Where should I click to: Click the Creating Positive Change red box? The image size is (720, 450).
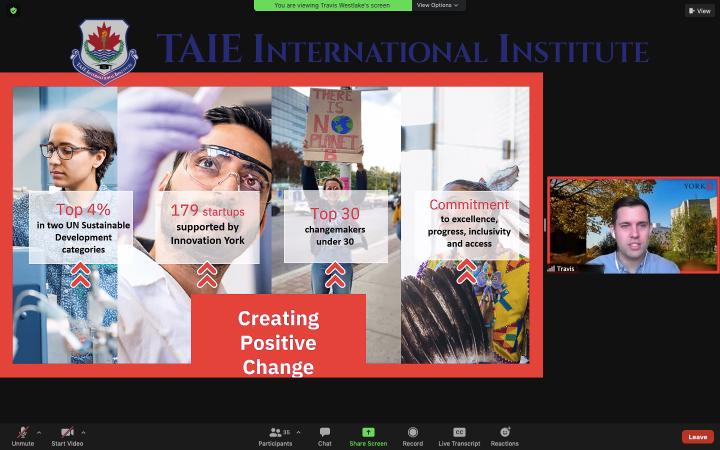pyautogui.click(x=278, y=342)
